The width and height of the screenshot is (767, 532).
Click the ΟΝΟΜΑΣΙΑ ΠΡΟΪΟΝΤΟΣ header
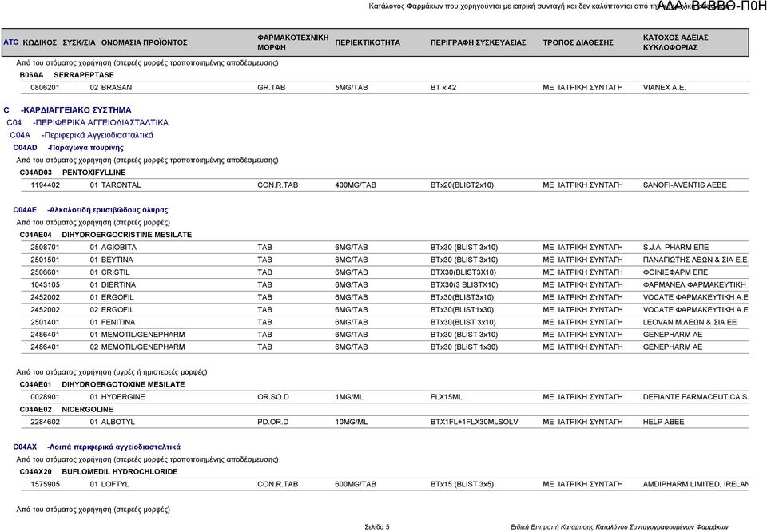145,42
